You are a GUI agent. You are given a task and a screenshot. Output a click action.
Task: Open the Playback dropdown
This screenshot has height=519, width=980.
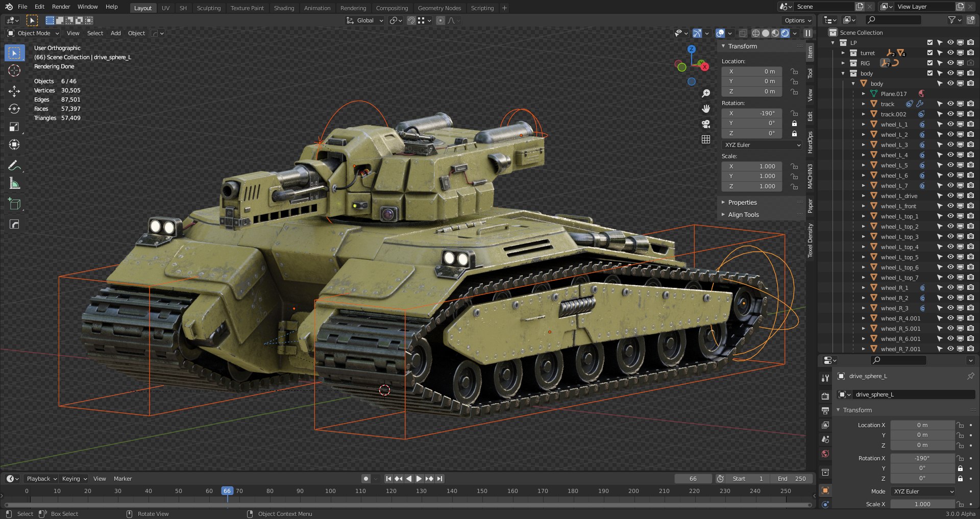click(41, 479)
